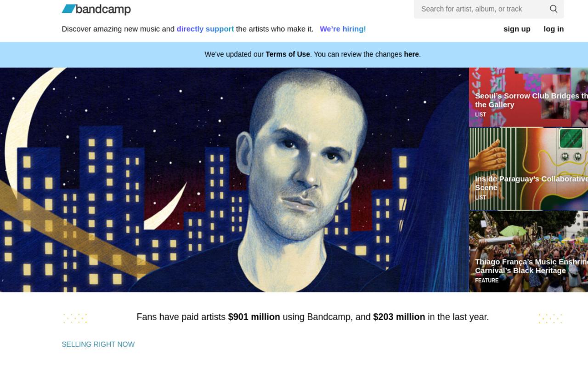
Task: Click the SELLING RIGHT NOW heading
Action: pos(98,344)
